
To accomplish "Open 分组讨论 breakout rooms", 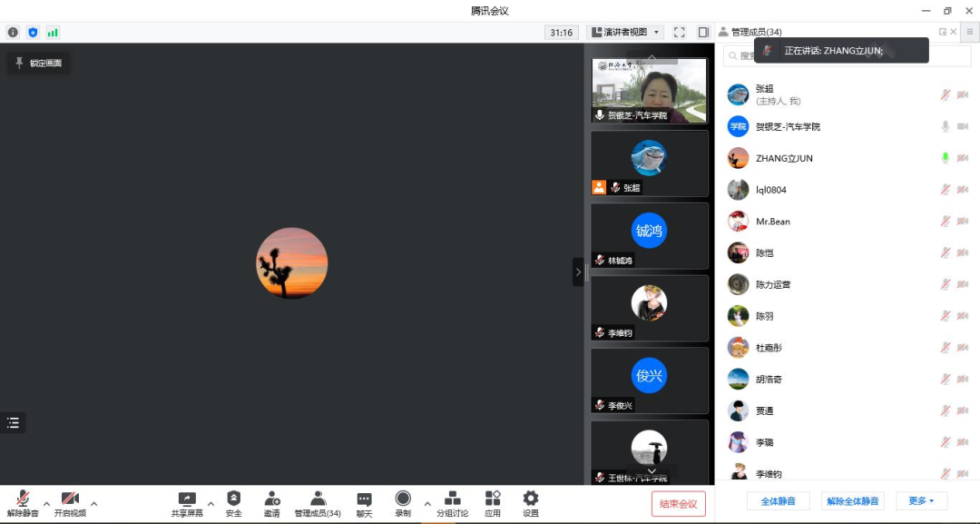I will pos(452,503).
